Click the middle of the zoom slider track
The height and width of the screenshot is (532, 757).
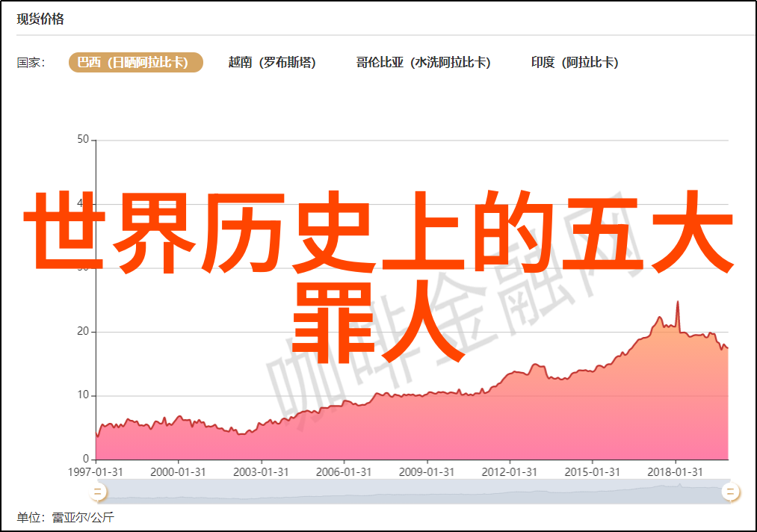pos(413,492)
